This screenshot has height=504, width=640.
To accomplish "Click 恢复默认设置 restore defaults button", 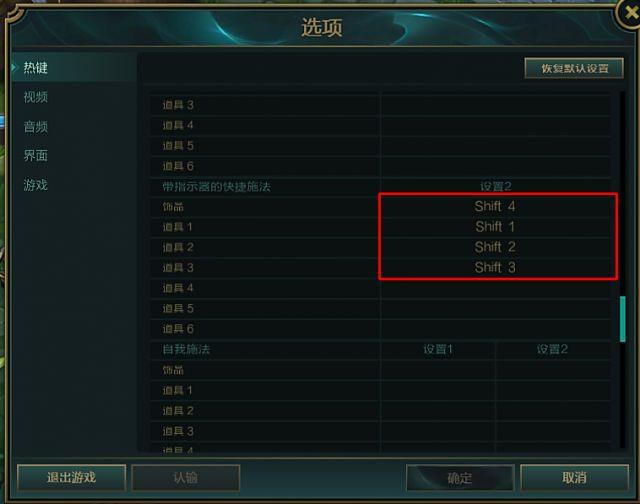I will pyautogui.click(x=574, y=68).
